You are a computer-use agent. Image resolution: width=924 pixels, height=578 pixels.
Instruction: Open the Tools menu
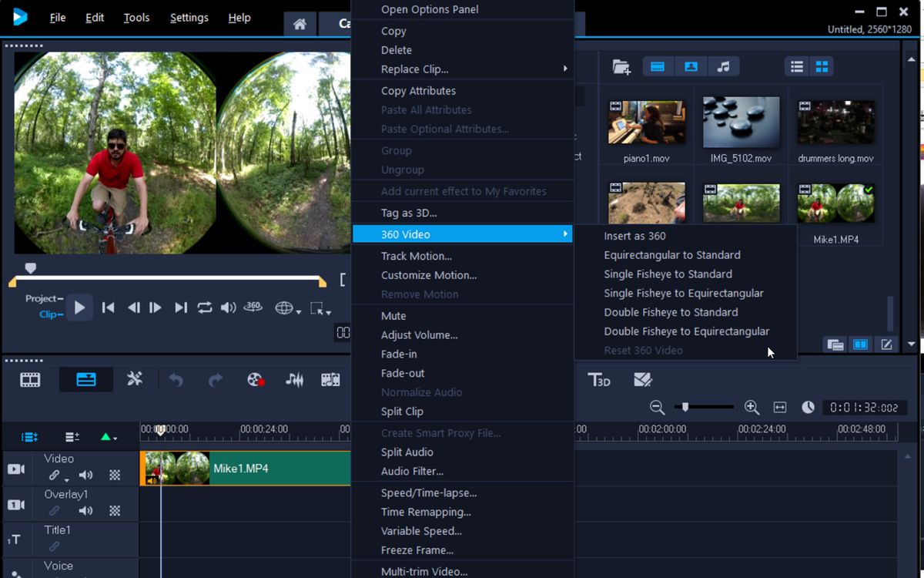(136, 17)
